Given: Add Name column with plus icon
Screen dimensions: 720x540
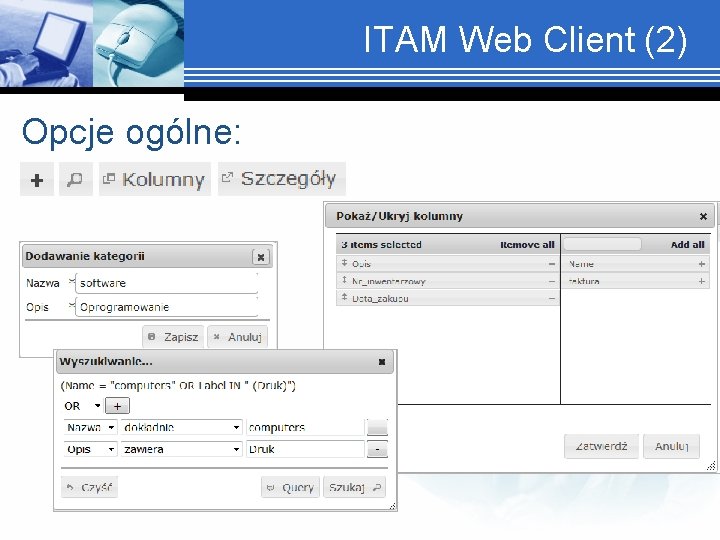Looking at the screenshot, I should point(702,264).
